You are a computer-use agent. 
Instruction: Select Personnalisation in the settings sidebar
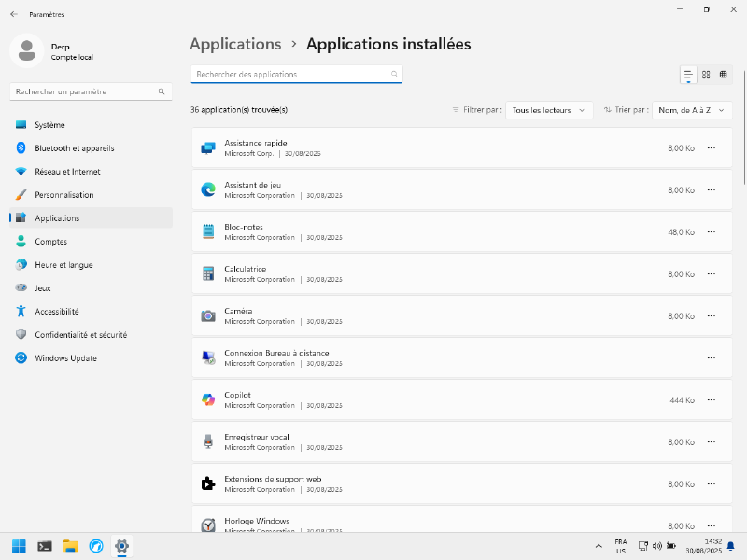coord(65,194)
